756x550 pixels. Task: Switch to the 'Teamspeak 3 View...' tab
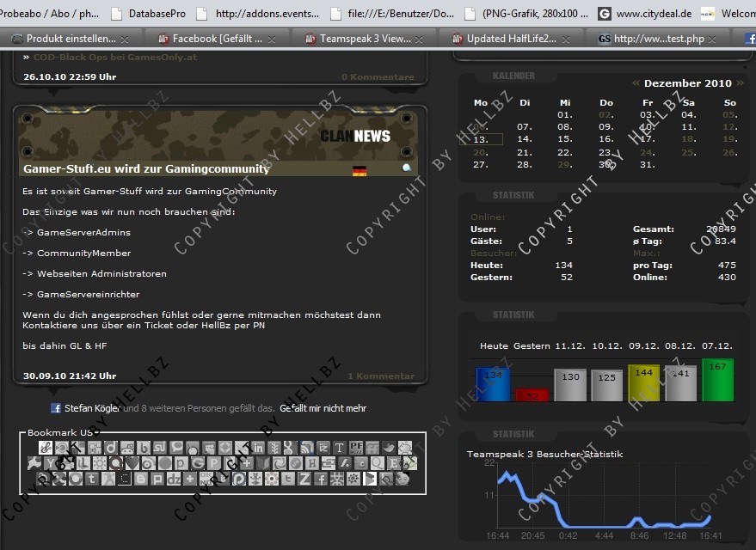[x=365, y=39]
